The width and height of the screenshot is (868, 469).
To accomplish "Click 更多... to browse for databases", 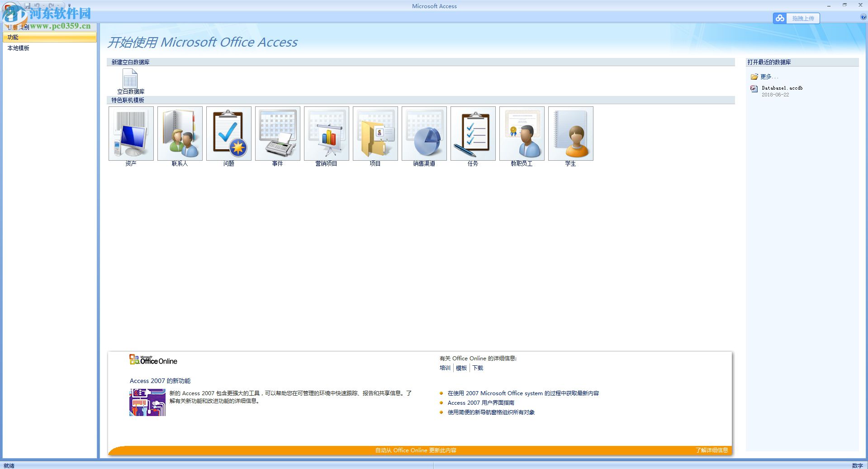I will pyautogui.click(x=768, y=77).
